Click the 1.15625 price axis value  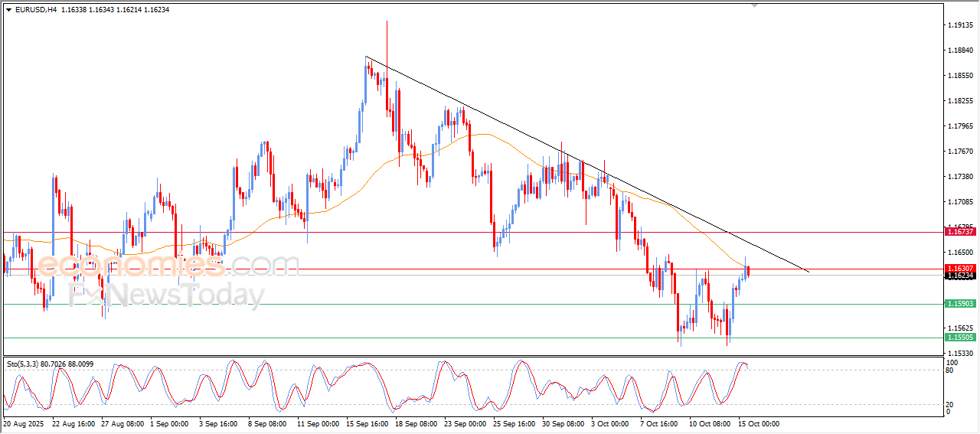pyautogui.click(x=960, y=328)
